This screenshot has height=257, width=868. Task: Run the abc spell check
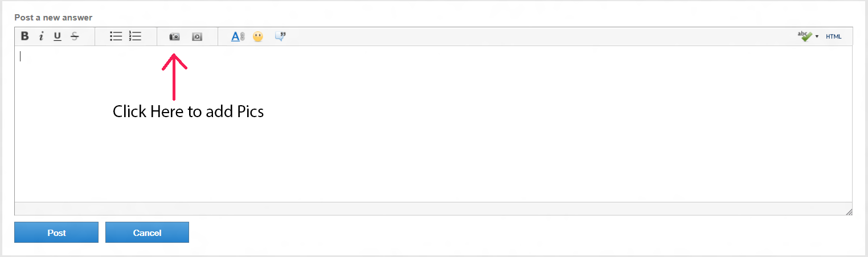click(804, 36)
